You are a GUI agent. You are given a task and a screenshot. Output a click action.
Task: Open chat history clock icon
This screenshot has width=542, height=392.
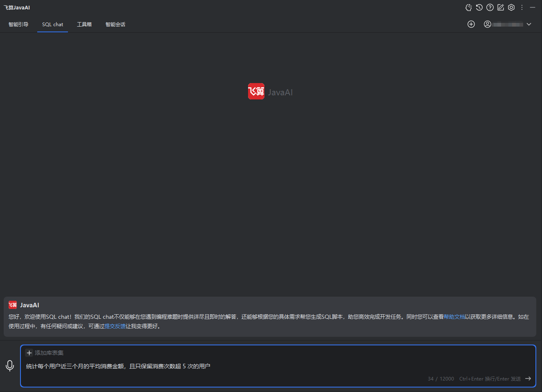tap(479, 7)
